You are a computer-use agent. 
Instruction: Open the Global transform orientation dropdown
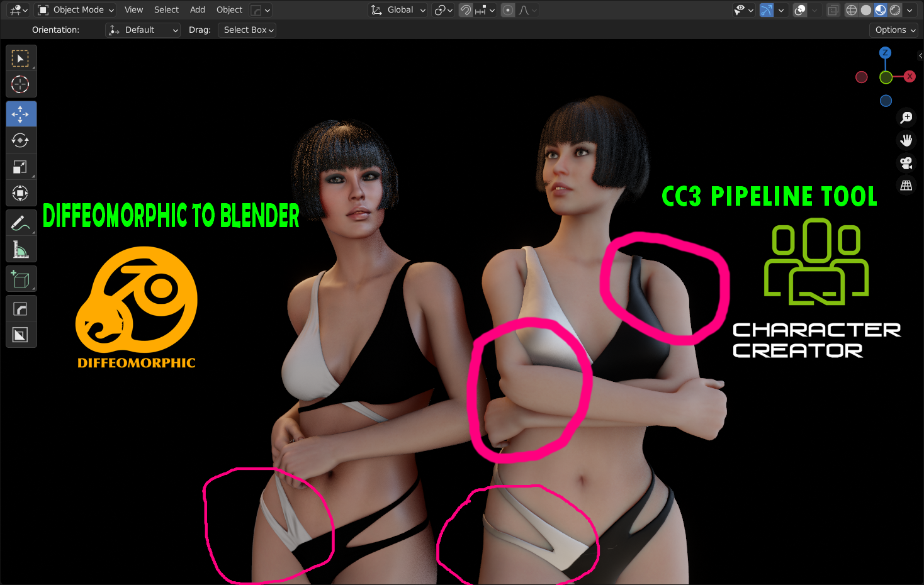[398, 10]
